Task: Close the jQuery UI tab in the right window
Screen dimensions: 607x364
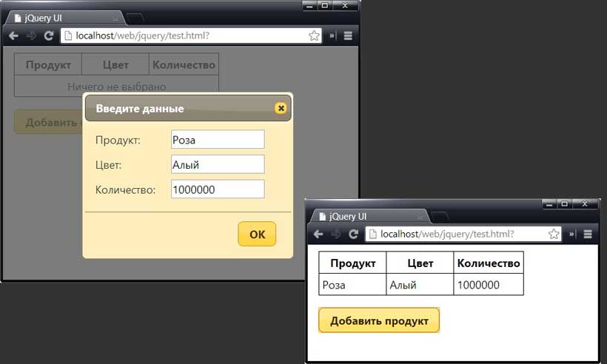Action: point(420,217)
